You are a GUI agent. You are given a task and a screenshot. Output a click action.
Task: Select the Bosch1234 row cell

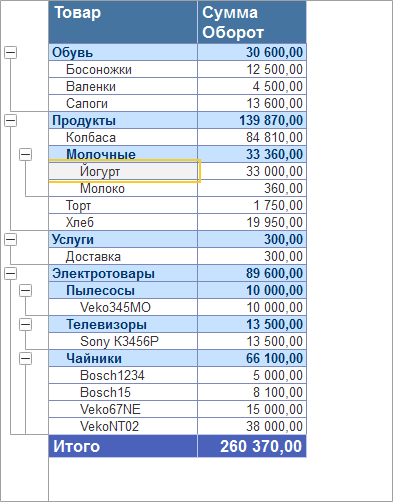click(x=123, y=375)
